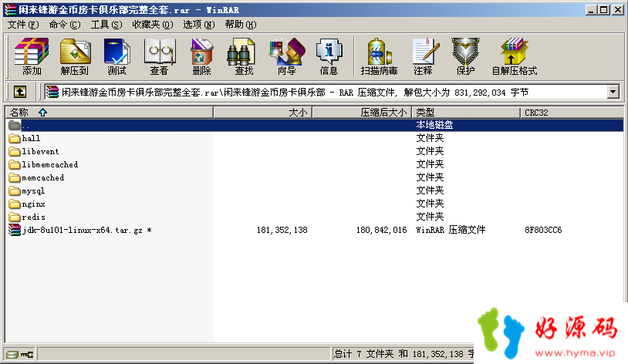Viewport: 628px width, 364px height.
Task: Maximize the WinRAR window
Action: tap(603, 9)
